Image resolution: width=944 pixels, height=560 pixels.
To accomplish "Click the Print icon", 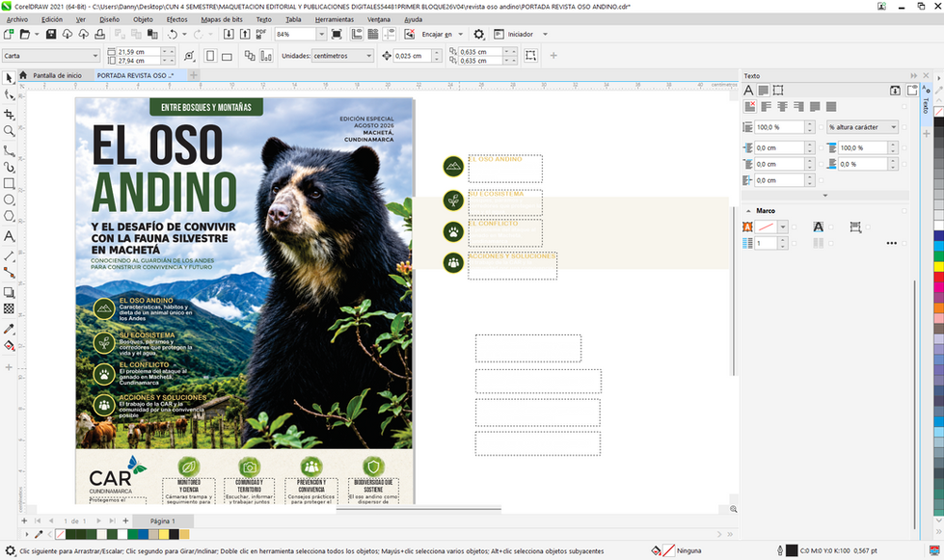I will (x=100, y=35).
